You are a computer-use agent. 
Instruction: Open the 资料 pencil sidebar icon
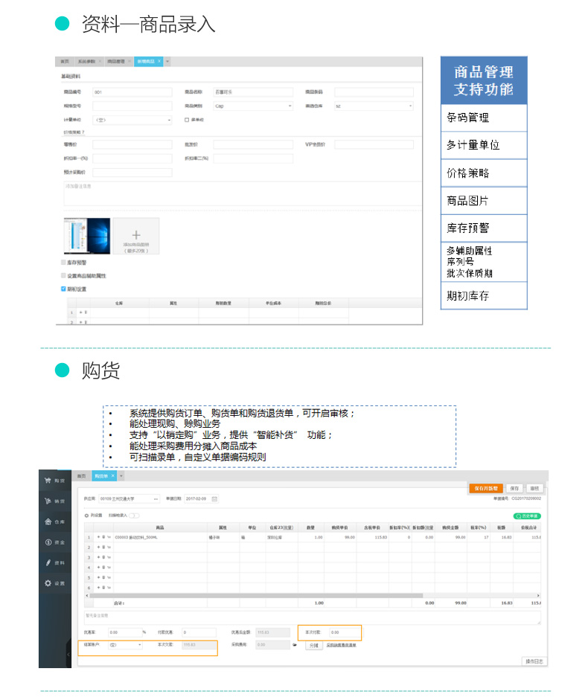click(x=54, y=562)
